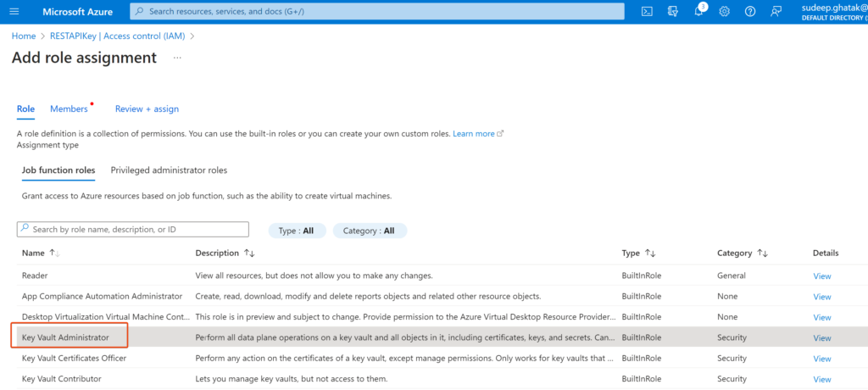The image size is (868, 390).
Task: Click the ellipsis next to Add role assignment
Action: pyautogui.click(x=177, y=58)
